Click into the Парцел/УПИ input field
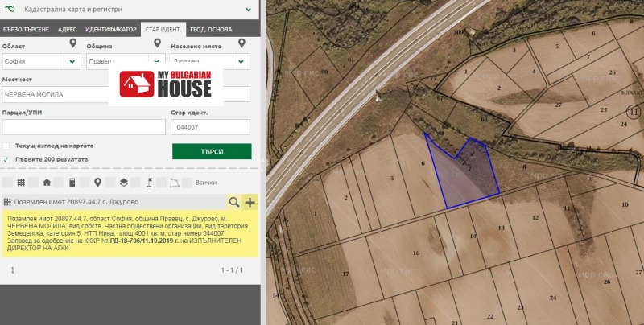Image resolution: width=644 pixels, height=325 pixels. [84, 127]
